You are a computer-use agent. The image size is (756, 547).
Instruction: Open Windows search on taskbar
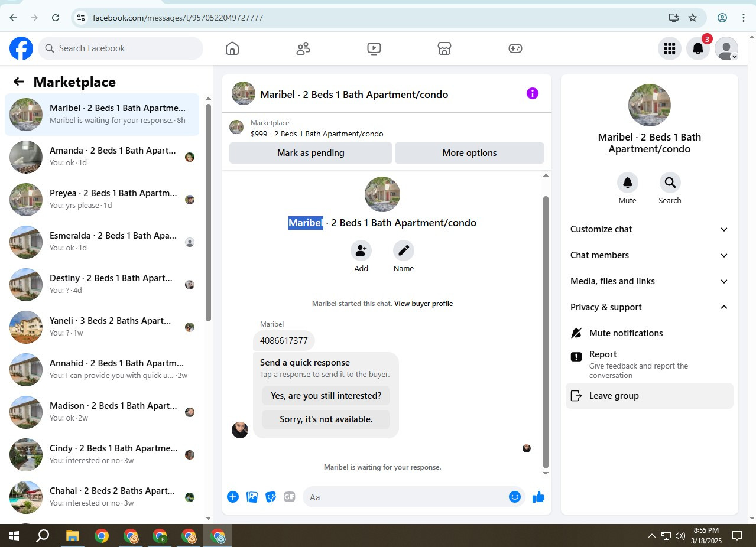(43, 536)
